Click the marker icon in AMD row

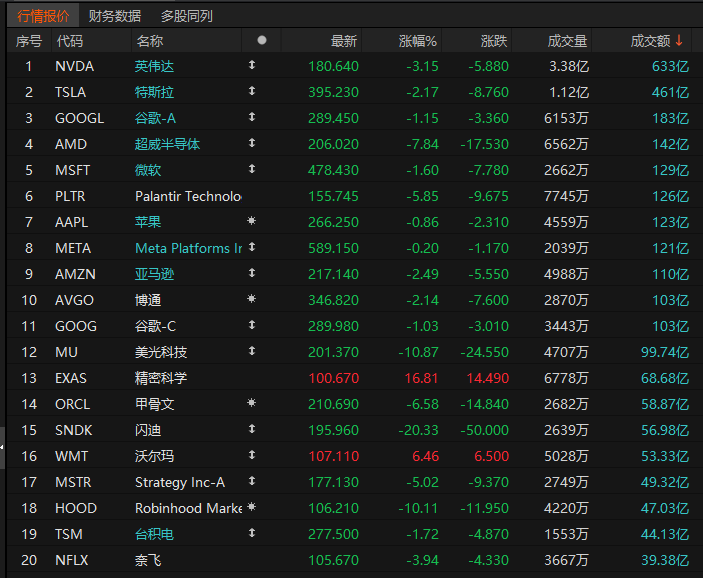(x=252, y=143)
